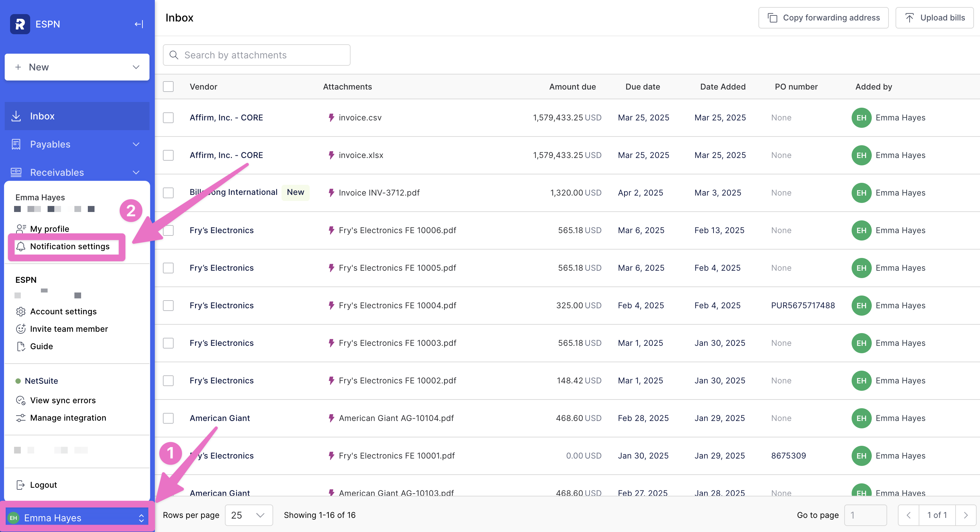Expand the Payables section chevron
The width and height of the screenshot is (980, 532).
136,144
